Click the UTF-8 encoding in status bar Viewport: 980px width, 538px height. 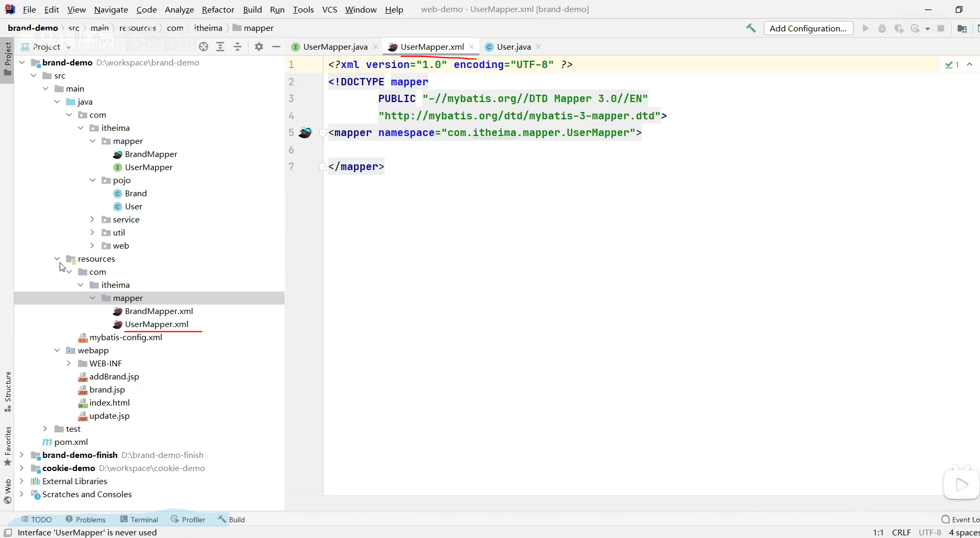tap(930, 532)
